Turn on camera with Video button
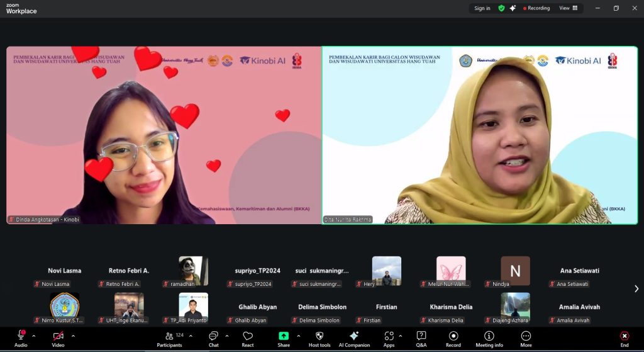The width and height of the screenshot is (644, 352). (58, 338)
